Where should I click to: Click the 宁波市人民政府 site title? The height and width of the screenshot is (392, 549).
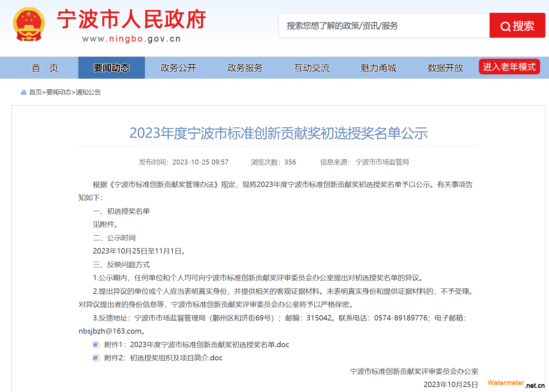click(x=131, y=19)
